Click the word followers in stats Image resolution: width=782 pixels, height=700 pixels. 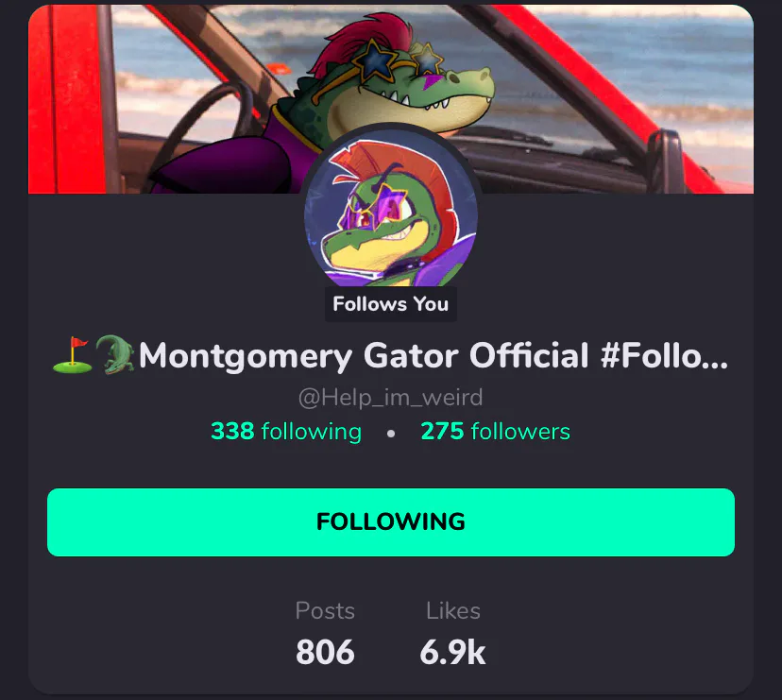coord(520,432)
